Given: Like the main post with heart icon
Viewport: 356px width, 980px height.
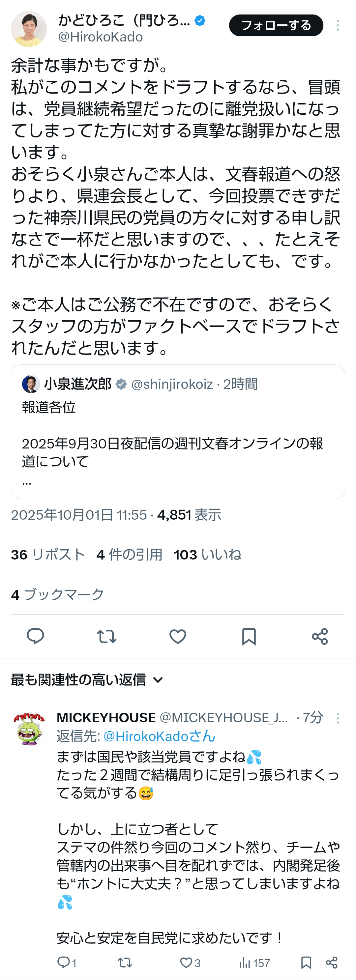Looking at the screenshot, I should [177, 636].
